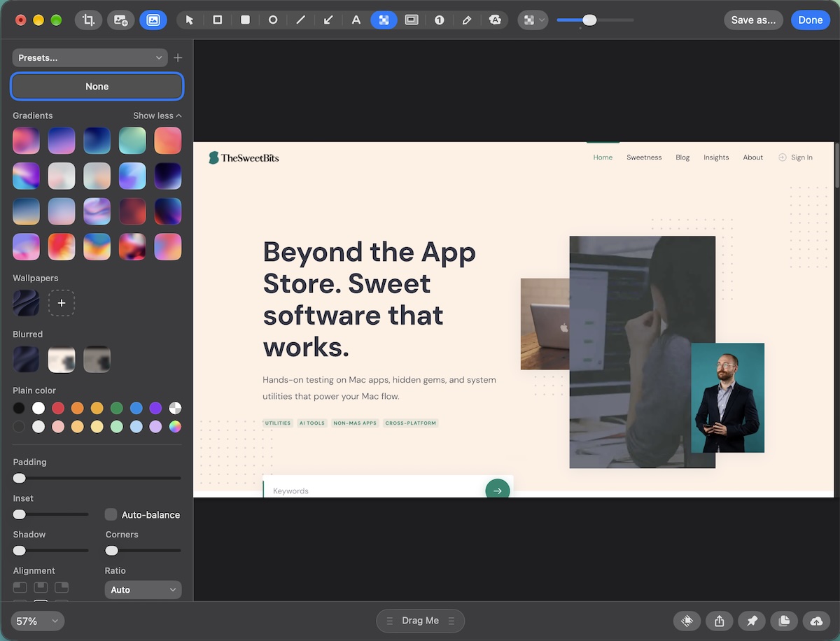Pick the ellipse shape tool
This screenshot has width=840, height=641.
coord(273,20)
